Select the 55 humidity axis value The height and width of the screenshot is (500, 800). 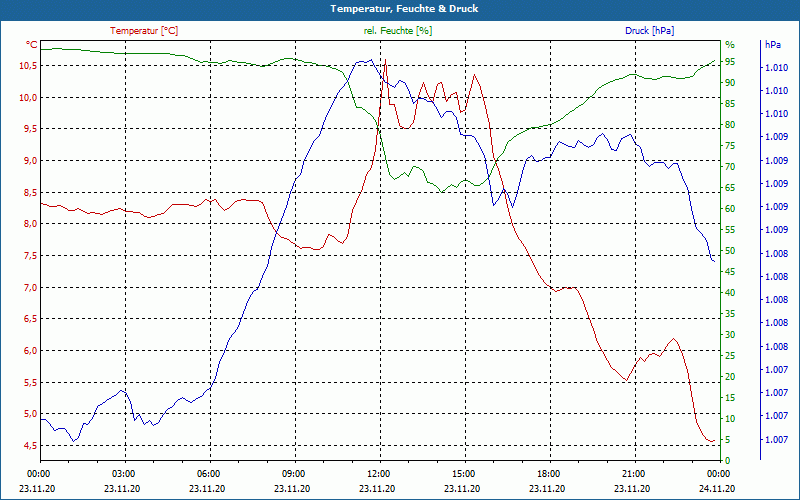(x=730, y=230)
